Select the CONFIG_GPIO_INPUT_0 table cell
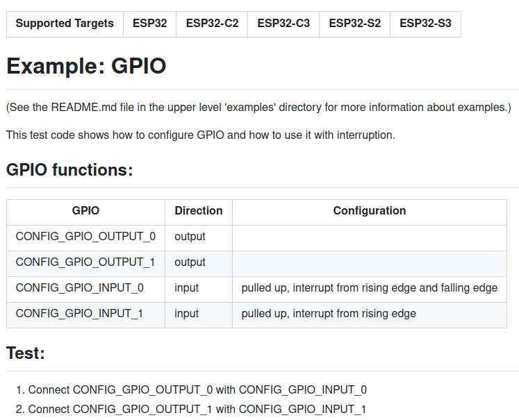519x420 pixels. tap(80, 288)
